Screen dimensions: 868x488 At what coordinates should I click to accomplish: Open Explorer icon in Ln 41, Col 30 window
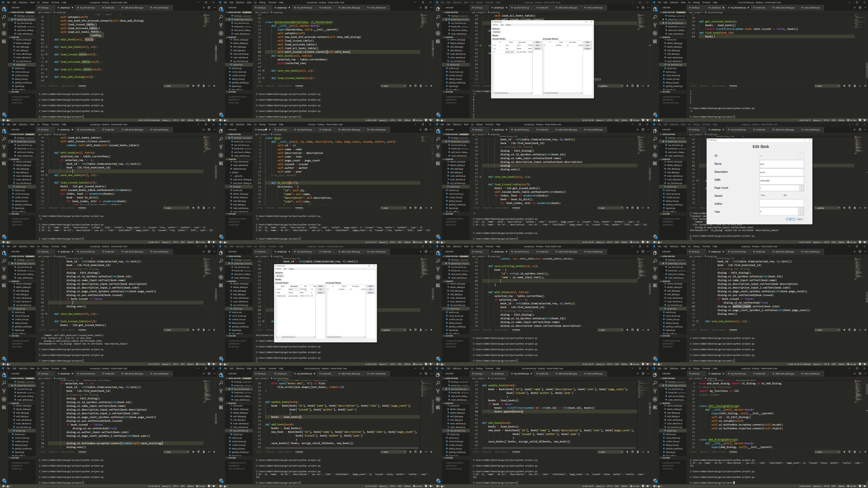click(4, 9)
